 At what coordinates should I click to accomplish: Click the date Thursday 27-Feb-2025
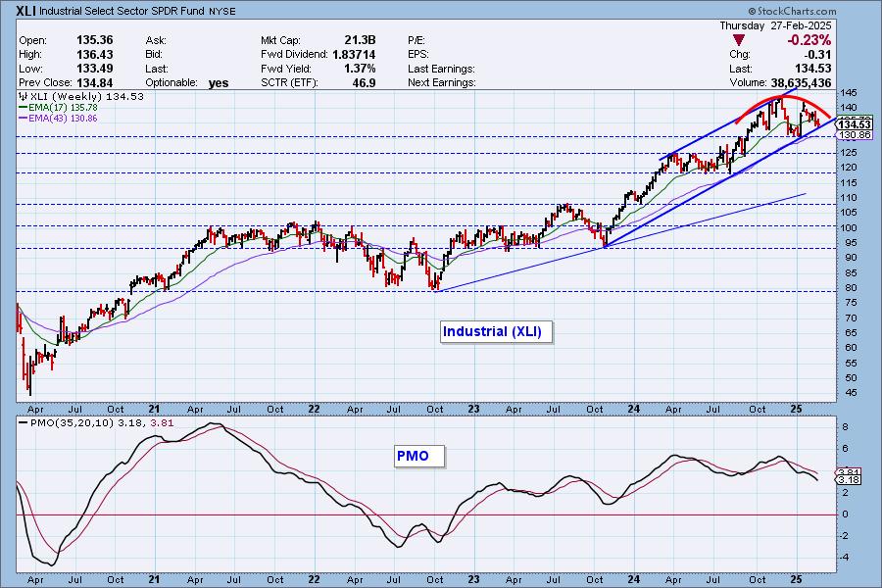(775, 25)
